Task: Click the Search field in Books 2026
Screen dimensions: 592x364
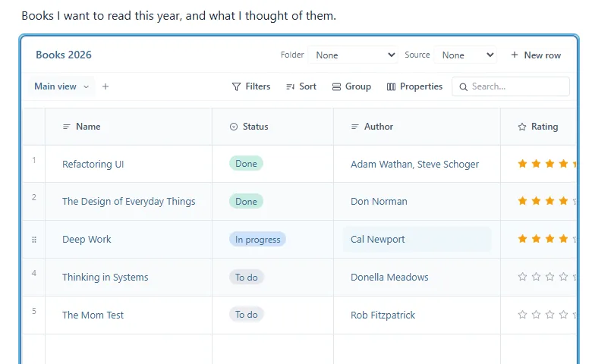Action: pos(511,86)
